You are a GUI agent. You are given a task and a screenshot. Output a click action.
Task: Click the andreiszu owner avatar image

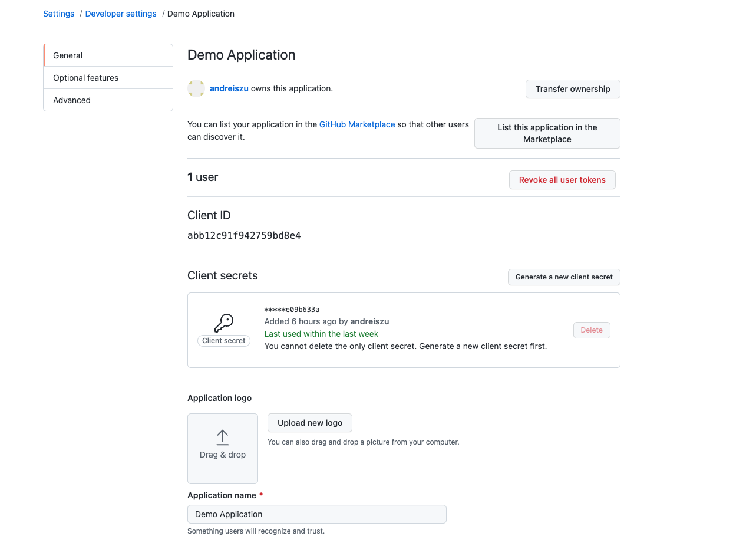196,88
